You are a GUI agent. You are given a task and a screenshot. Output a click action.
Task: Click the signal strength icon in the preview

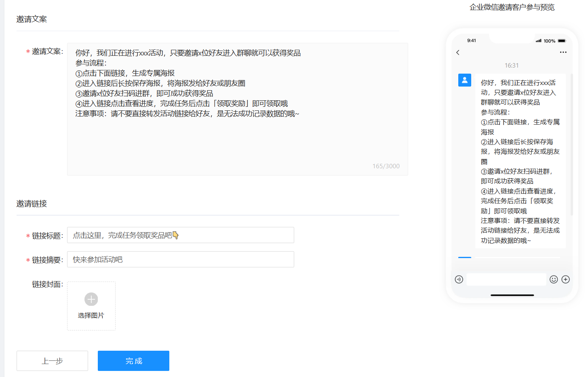[x=539, y=41]
